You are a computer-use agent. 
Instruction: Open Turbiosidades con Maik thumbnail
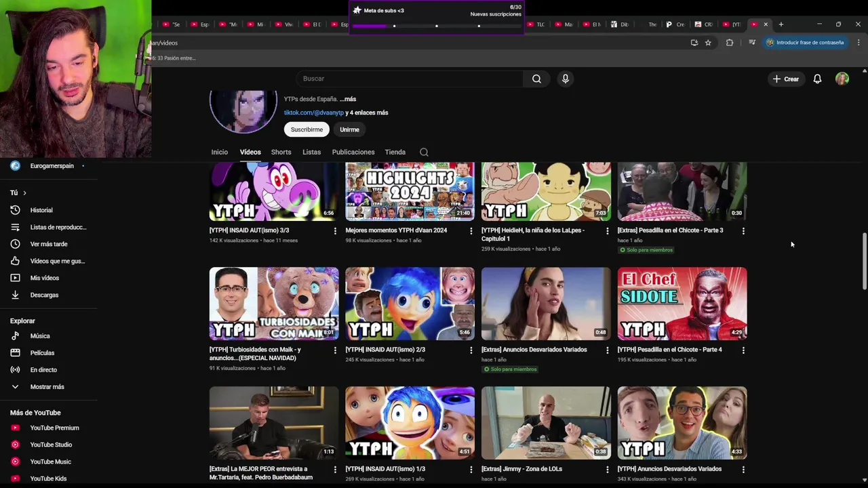pos(274,304)
